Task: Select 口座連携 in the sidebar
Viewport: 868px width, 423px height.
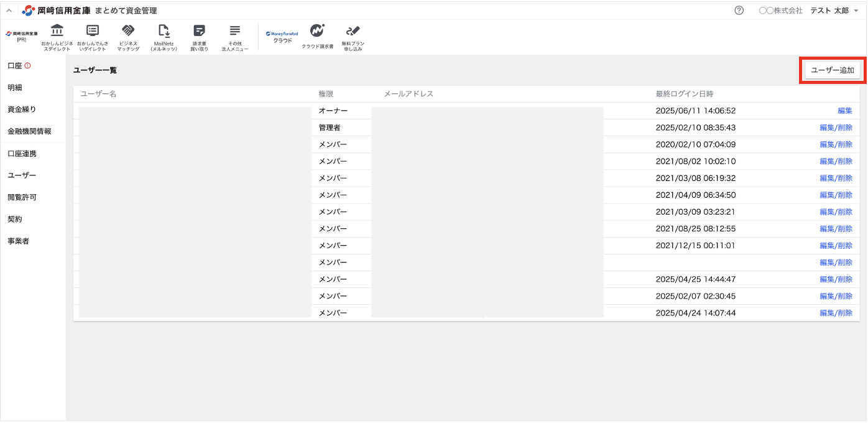Action: point(22,154)
